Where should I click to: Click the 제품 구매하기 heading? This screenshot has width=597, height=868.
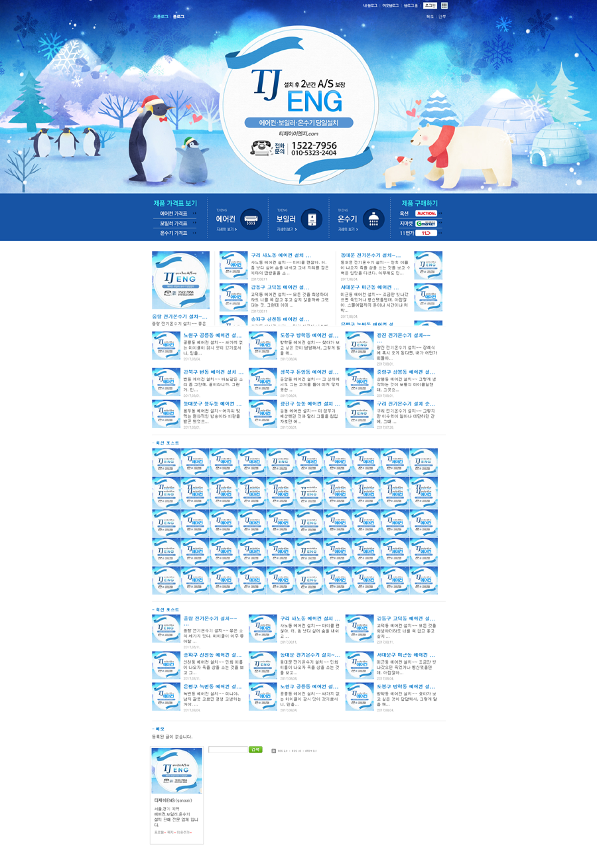click(x=419, y=203)
